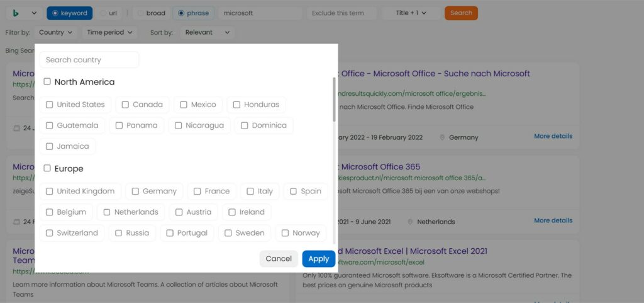
Task: Check the Portugal checkbox
Action: [170, 233]
